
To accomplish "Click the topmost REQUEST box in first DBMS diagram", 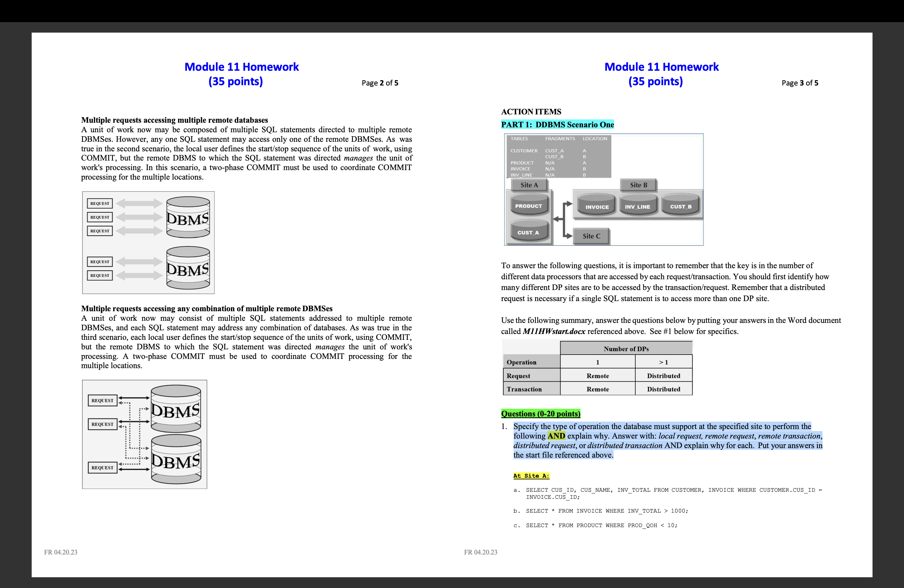I will pos(100,204).
